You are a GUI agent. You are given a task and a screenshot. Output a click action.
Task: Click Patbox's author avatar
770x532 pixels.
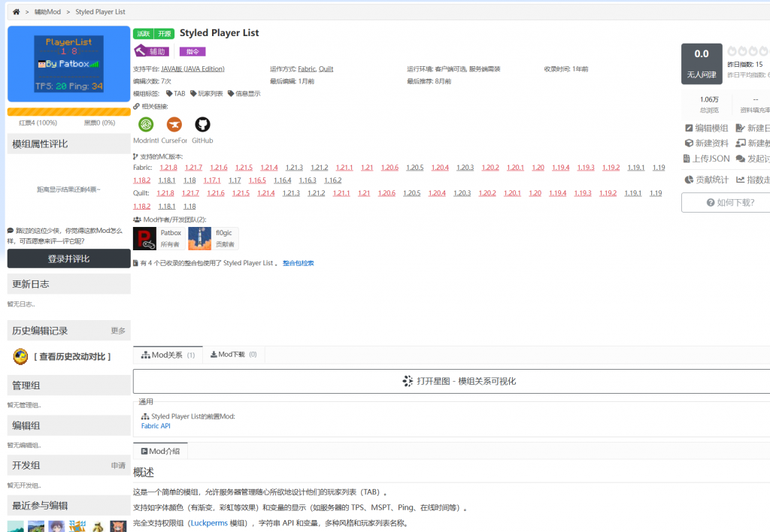pyautogui.click(x=144, y=238)
